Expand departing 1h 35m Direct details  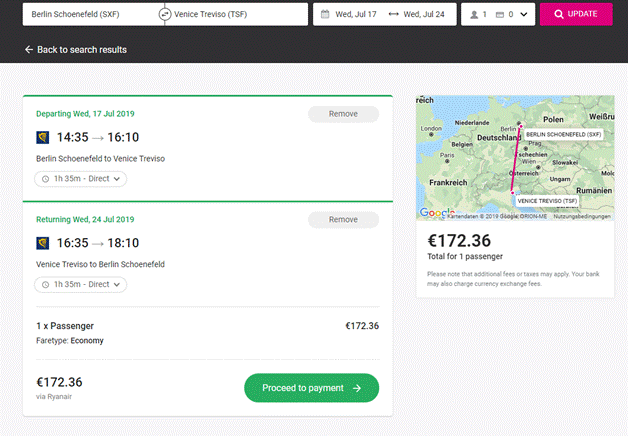pyautogui.click(x=81, y=179)
